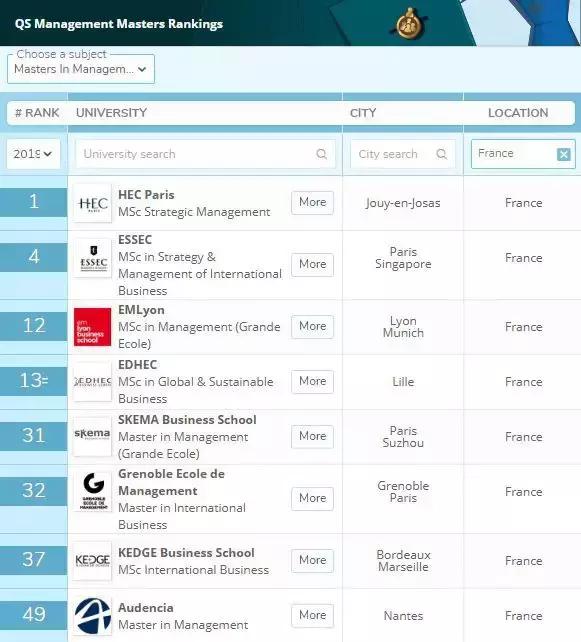Select the SKEMA logo
Screen dimensions: 581x642
click(93, 436)
